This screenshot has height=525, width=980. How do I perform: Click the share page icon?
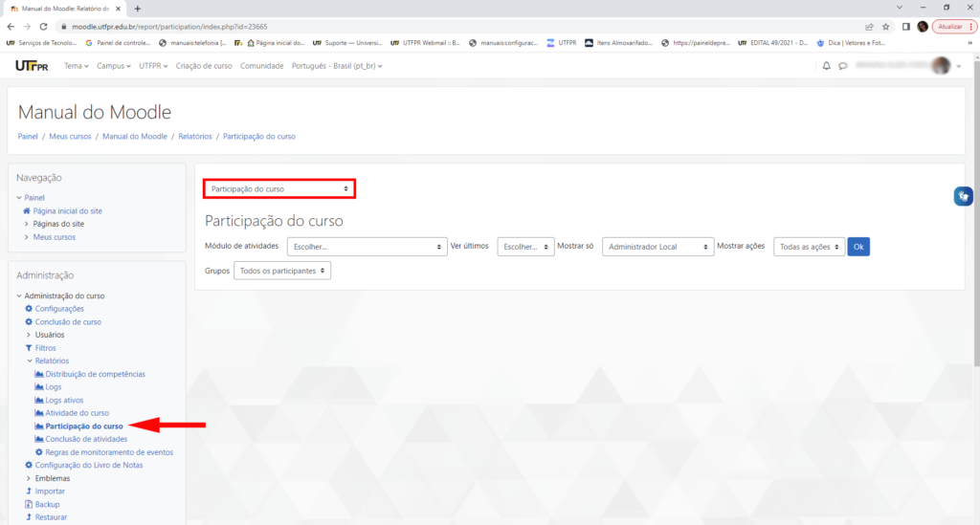[x=869, y=27]
